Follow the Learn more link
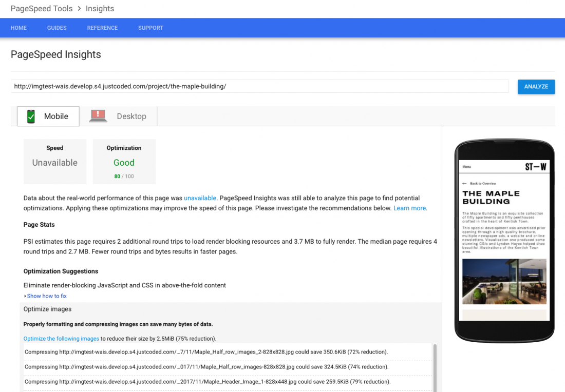 [409, 208]
